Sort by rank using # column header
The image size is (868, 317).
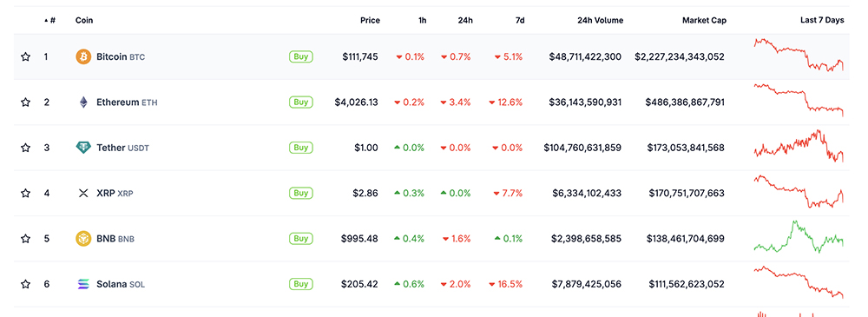[x=49, y=21]
